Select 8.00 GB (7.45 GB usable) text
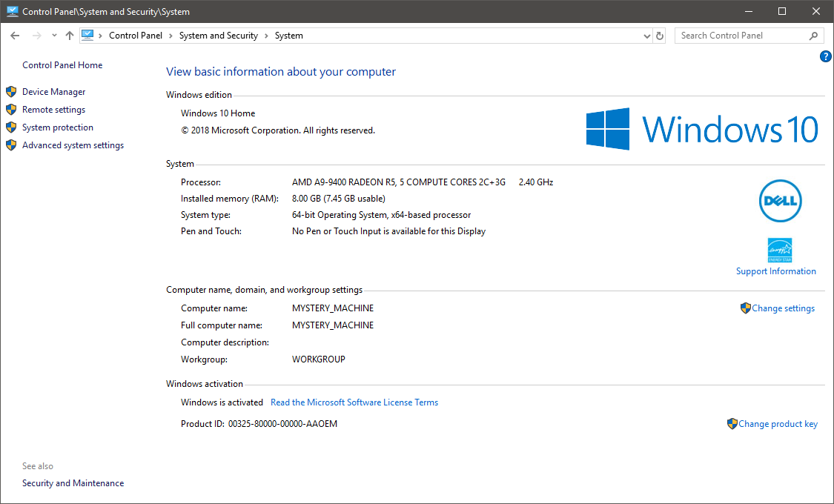Viewport: 834px width, 504px height. click(338, 199)
